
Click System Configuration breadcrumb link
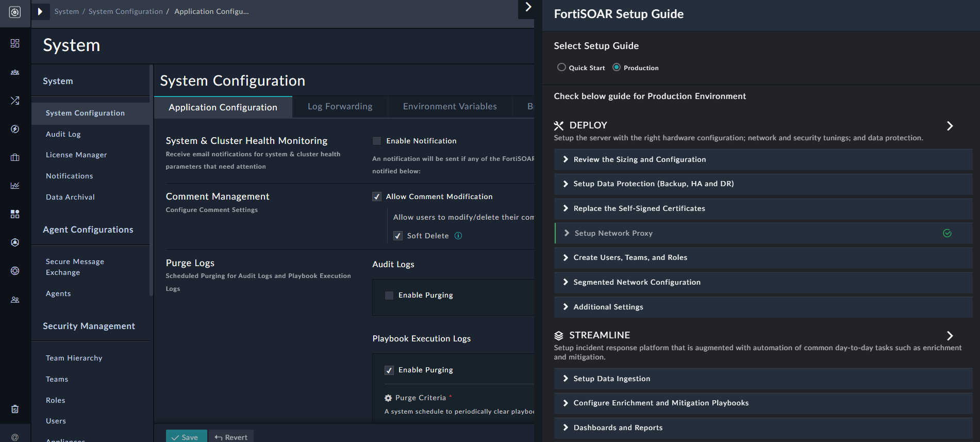click(x=125, y=11)
